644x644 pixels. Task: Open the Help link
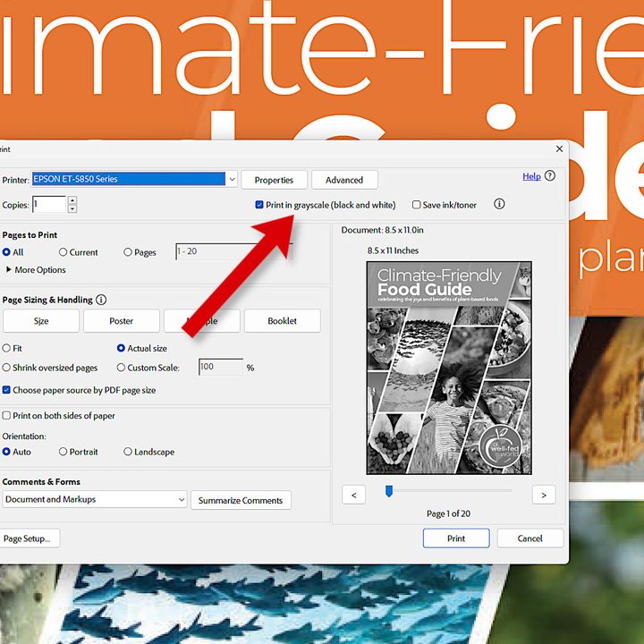click(x=531, y=176)
